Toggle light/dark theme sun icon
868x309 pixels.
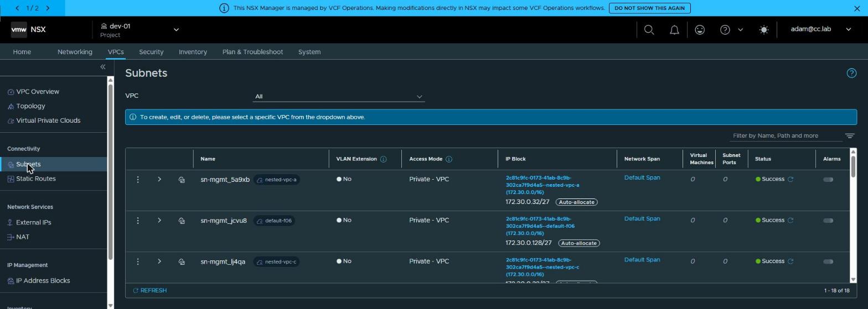coord(764,30)
